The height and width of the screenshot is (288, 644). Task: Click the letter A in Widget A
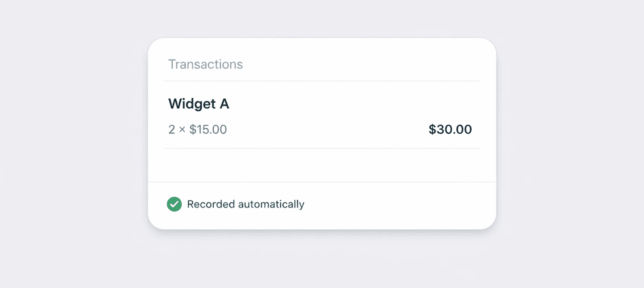pos(224,104)
